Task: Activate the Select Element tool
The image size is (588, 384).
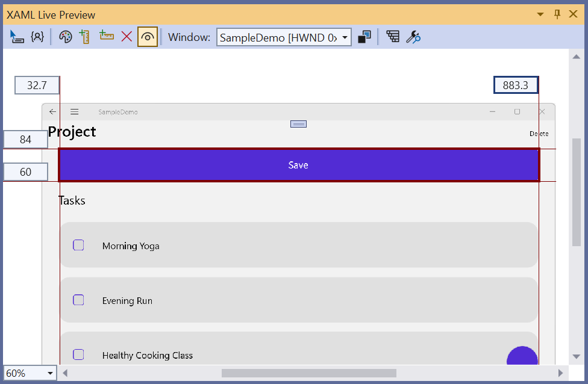Action: [x=16, y=37]
